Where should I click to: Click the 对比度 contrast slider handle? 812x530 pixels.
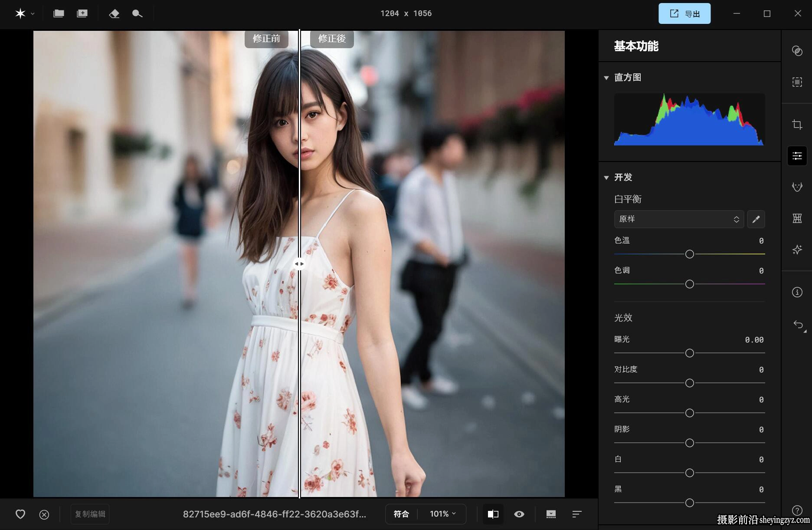coord(689,383)
